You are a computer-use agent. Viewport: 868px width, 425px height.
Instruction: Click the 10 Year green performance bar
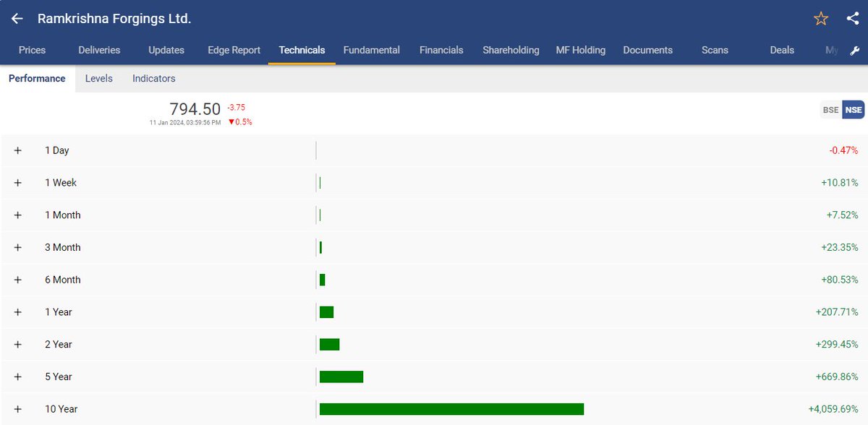(x=451, y=409)
